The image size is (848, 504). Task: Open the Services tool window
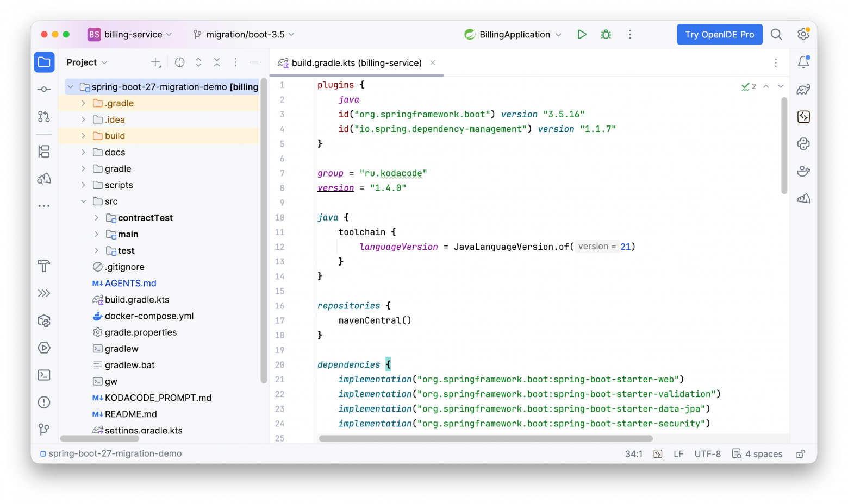pos(44,348)
